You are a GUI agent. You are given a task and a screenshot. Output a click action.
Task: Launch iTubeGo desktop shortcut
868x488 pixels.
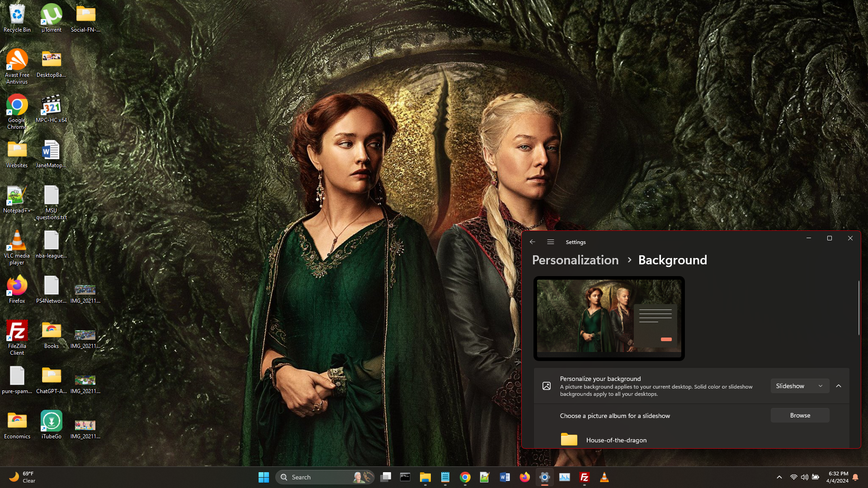pyautogui.click(x=52, y=425)
